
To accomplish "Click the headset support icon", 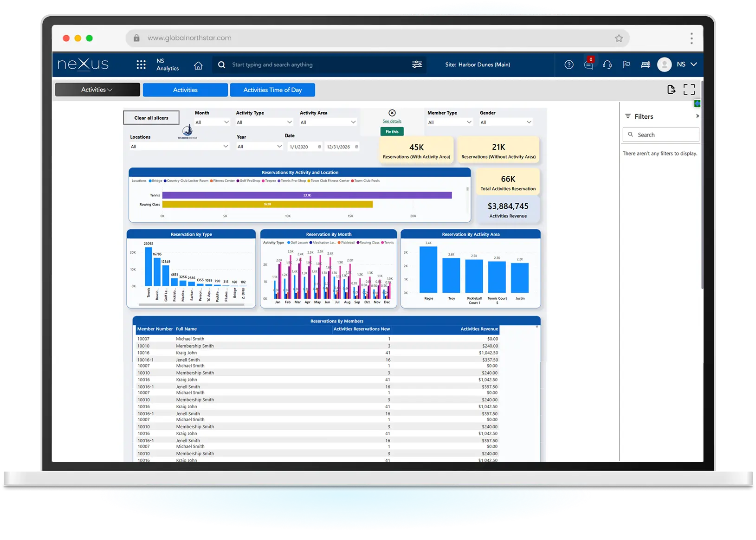I will click(607, 64).
